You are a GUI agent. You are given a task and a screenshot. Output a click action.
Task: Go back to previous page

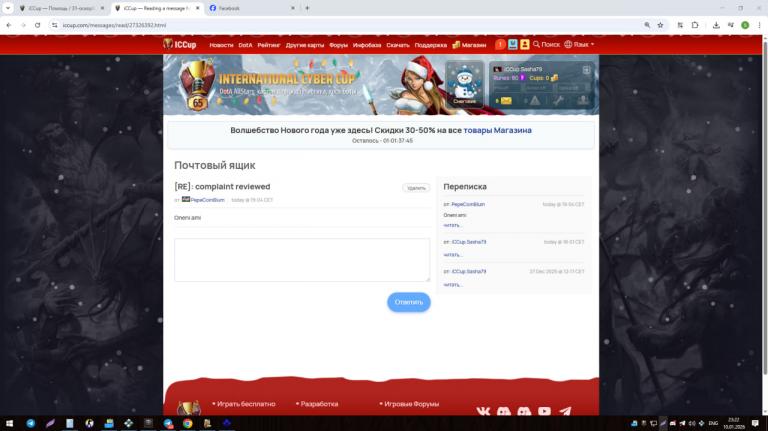pyautogui.click(x=9, y=25)
